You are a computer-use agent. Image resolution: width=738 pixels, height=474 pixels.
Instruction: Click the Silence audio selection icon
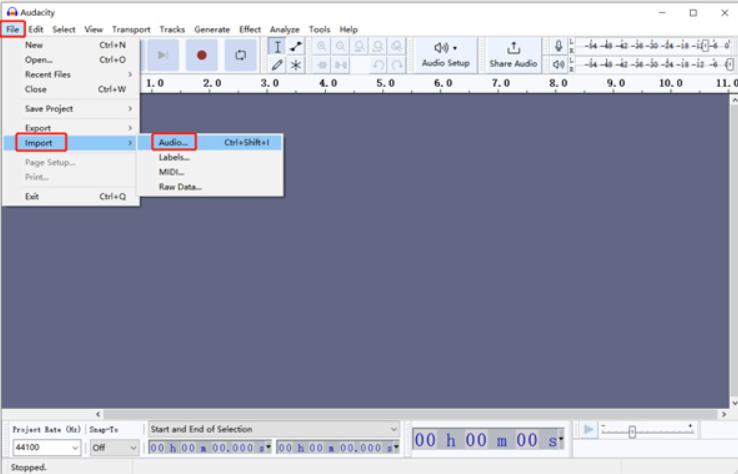pos(341,64)
